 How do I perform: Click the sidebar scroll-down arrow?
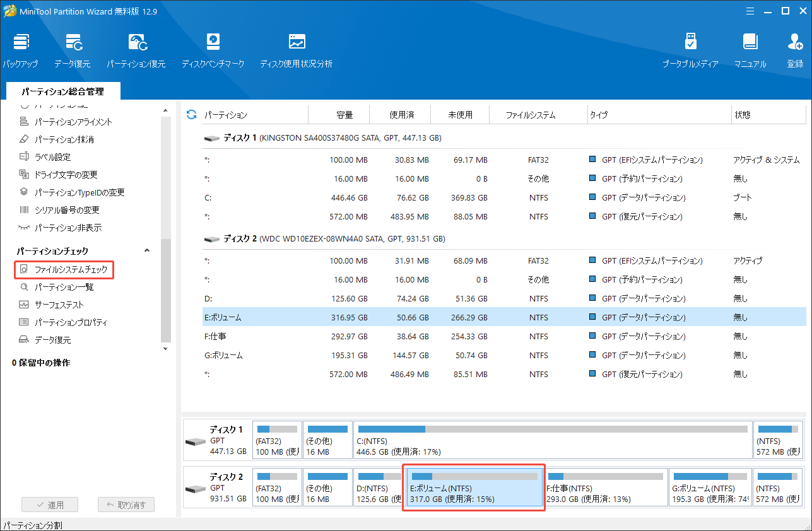166,348
